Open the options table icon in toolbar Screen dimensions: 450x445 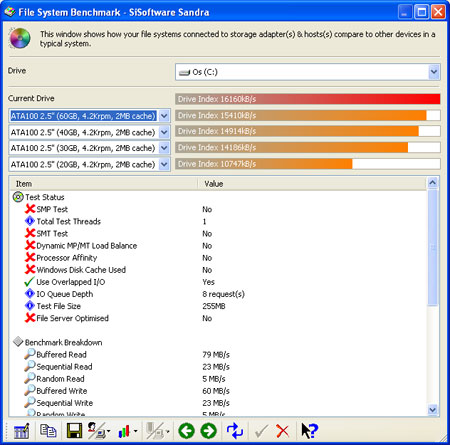[22, 431]
